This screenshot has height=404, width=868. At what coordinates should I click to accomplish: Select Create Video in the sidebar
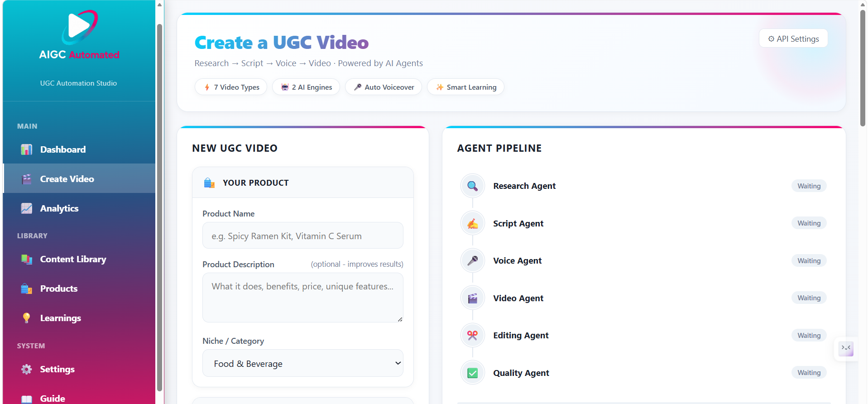(79, 179)
